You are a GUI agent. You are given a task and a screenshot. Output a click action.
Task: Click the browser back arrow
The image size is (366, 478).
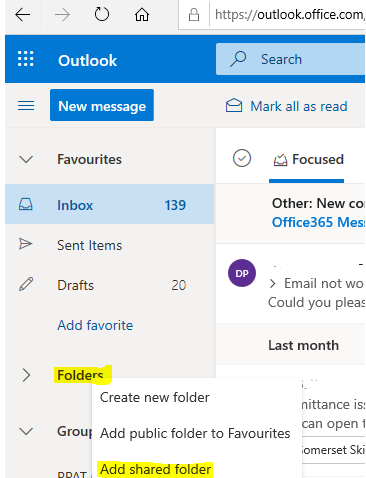click(23, 15)
